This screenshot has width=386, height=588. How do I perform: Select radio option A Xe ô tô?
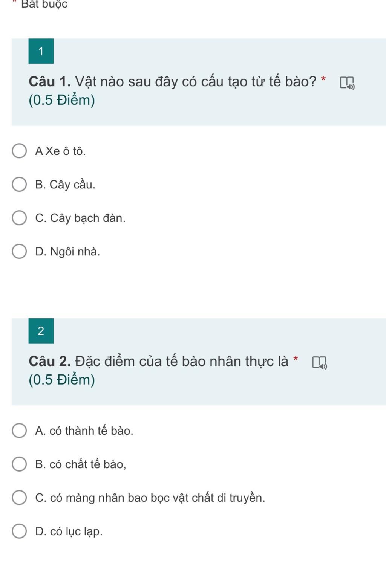click(19, 151)
